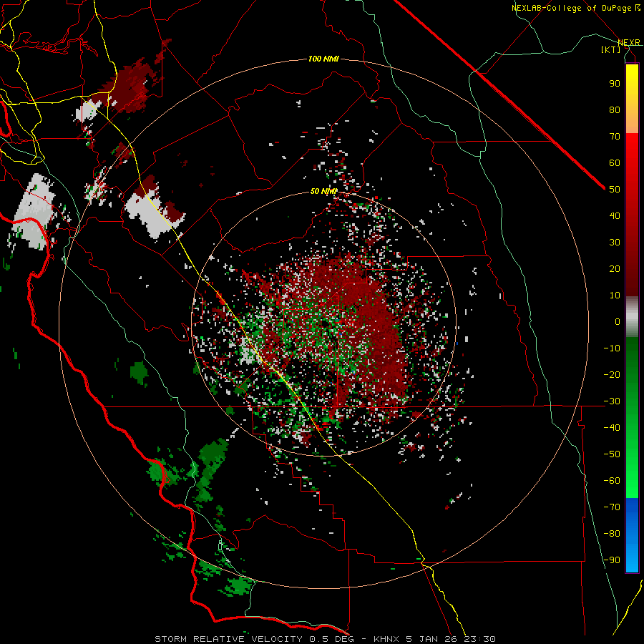Click the positive 60 scale value
644x644 pixels.
pos(615,162)
